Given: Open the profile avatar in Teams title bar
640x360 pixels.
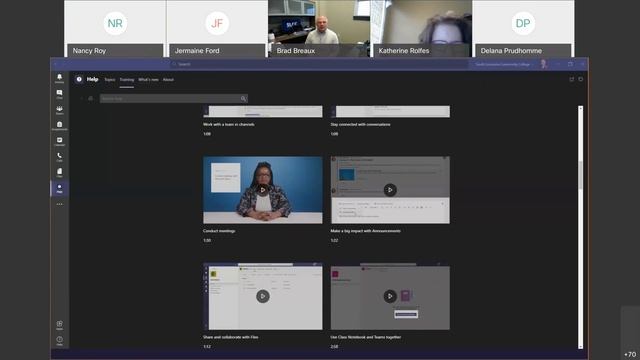Looking at the screenshot, I should click(543, 64).
